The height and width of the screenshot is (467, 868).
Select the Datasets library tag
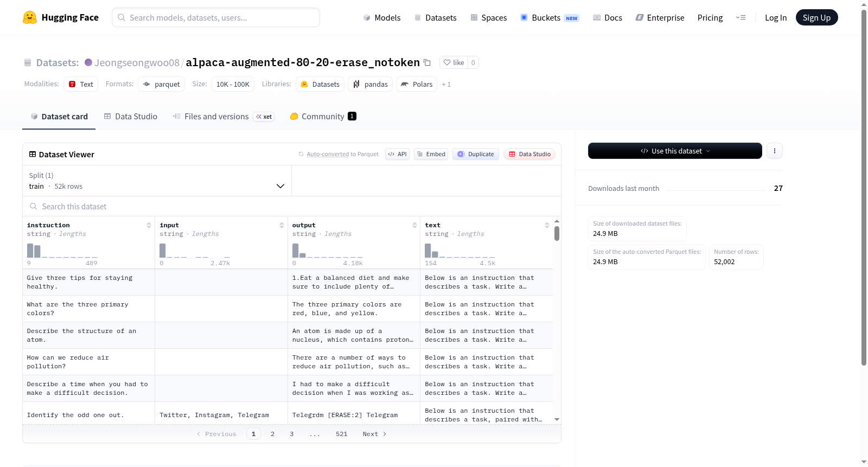pos(320,84)
